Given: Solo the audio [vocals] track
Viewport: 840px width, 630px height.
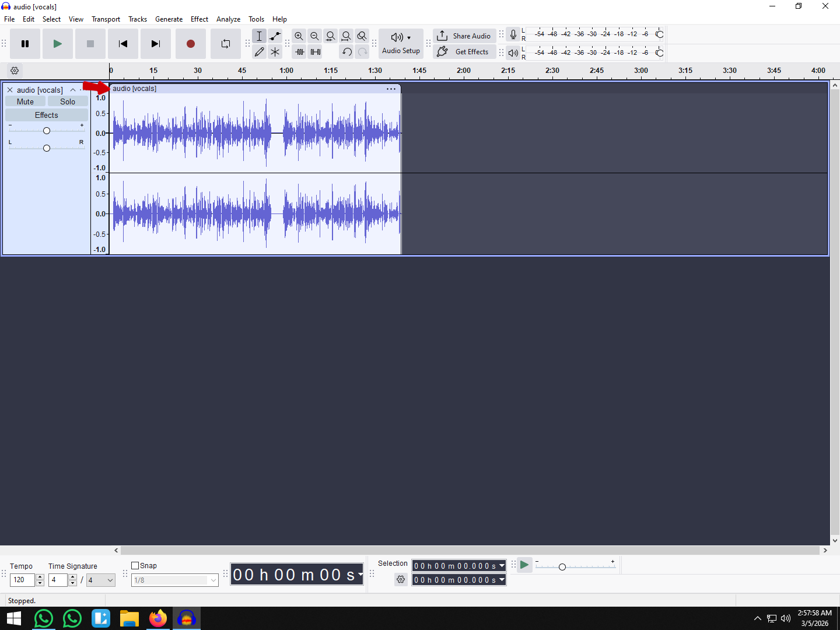Looking at the screenshot, I should click(68, 101).
